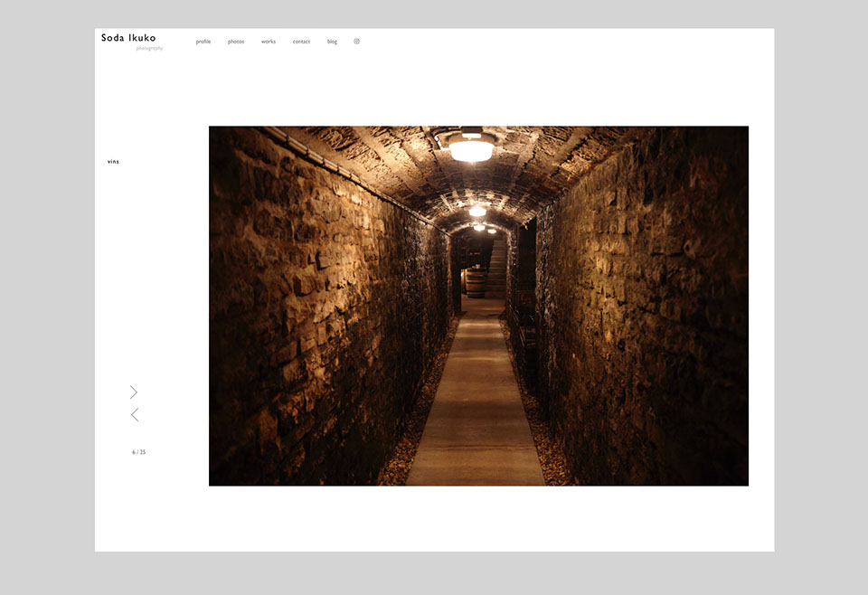This screenshot has width=868, height=595.
Task: Visit the blog link
Action: (x=332, y=42)
